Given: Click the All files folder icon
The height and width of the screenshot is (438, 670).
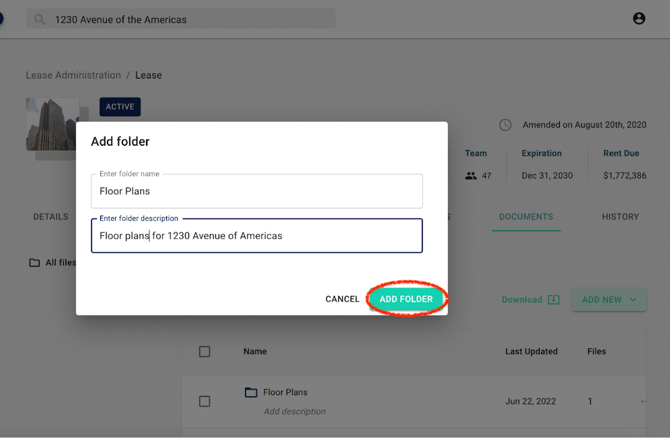Looking at the screenshot, I should [x=34, y=263].
